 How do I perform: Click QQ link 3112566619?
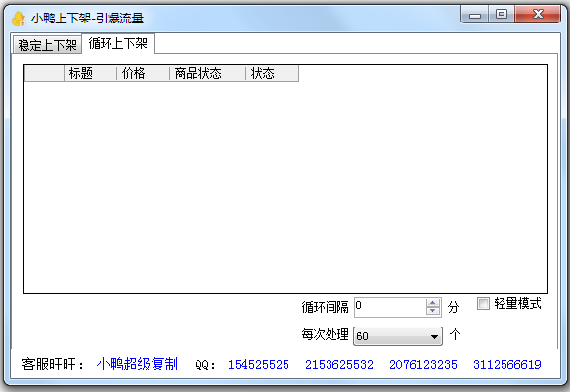tap(507, 365)
